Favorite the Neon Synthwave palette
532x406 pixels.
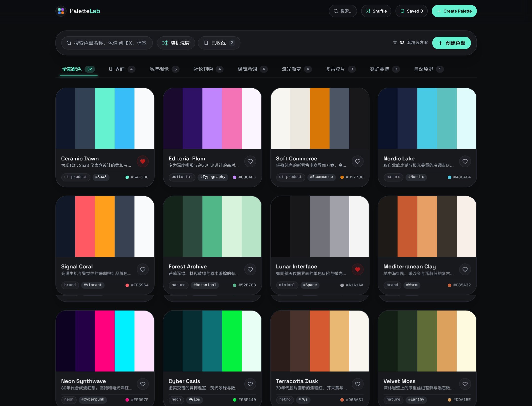pyautogui.click(x=143, y=384)
